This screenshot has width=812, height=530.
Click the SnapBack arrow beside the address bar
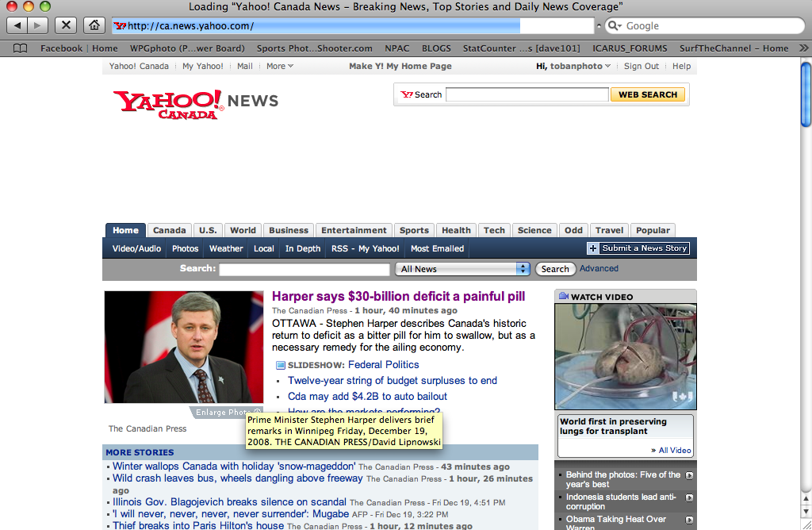(x=599, y=25)
